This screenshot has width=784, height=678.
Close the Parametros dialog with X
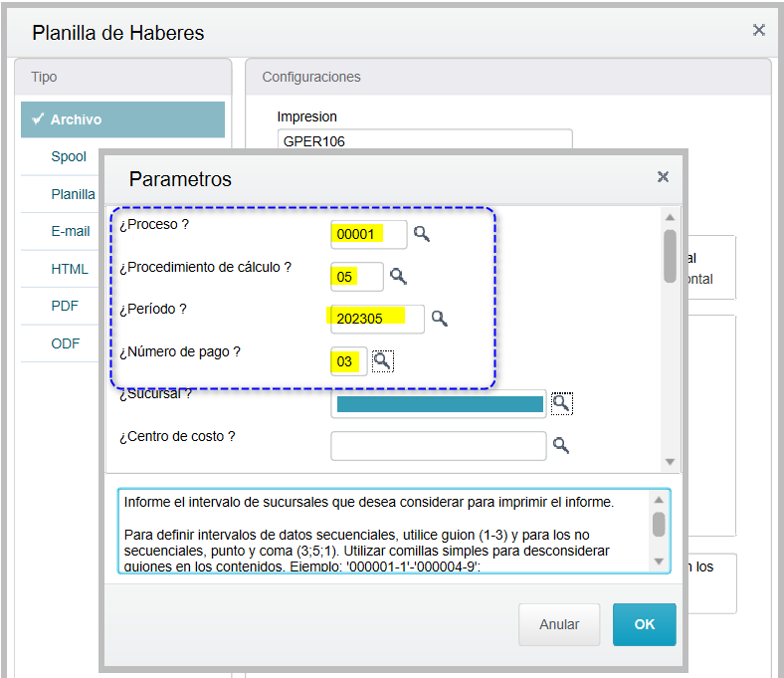(x=663, y=177)
